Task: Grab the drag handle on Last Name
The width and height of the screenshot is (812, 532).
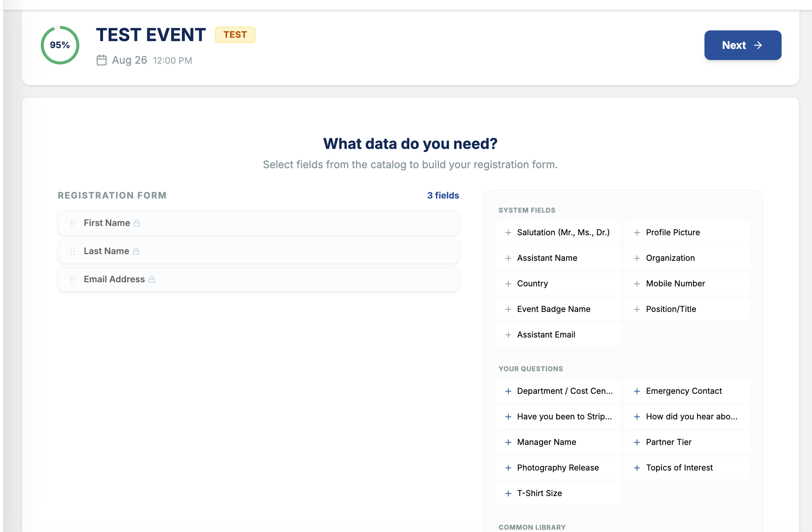Action: 73,251
